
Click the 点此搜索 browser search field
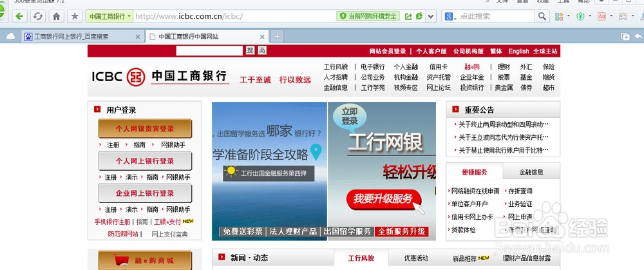[x=496, y=17]
